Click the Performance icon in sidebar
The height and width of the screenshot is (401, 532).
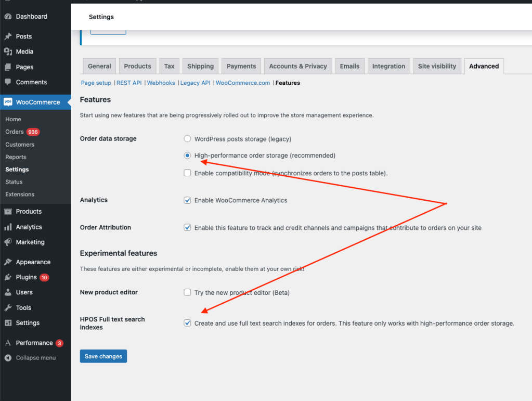click(8, 343)
